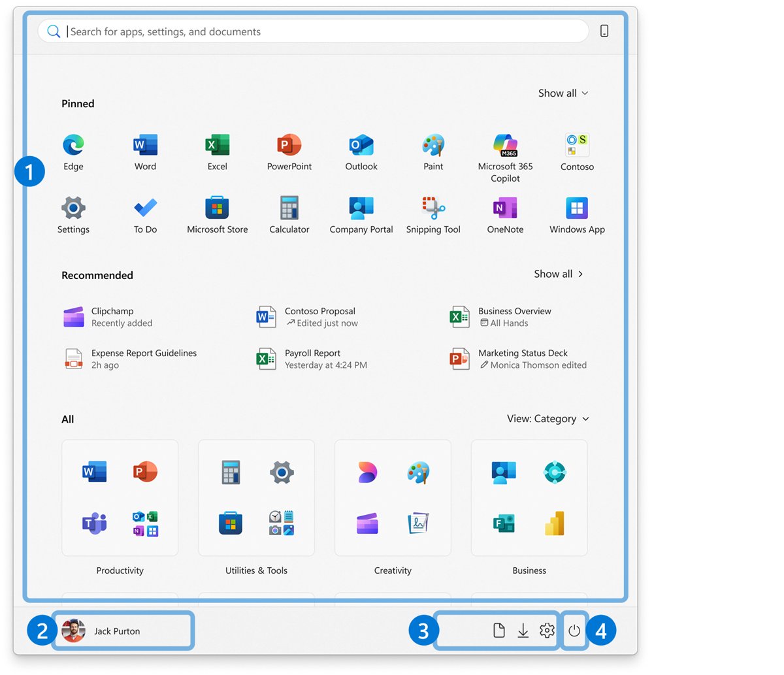Open Microsoft Store in Utilities & Tools category
The width and height of the screenshot is (784, 675).
click(231, 523)
